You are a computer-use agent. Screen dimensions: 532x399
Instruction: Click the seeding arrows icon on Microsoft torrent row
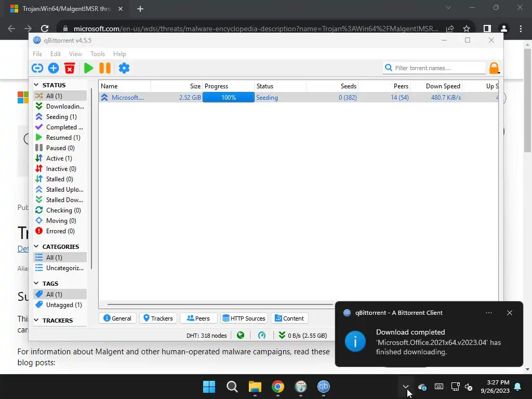click(104, 97)
